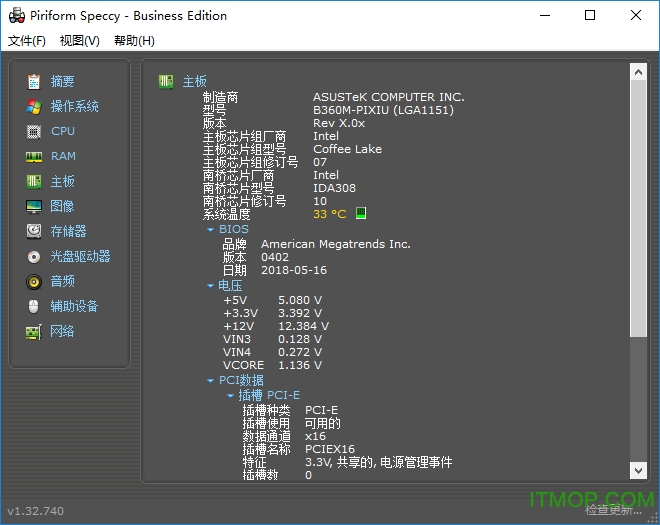
Task: Open the 视图(V) menu
Action: coord(80,41)
